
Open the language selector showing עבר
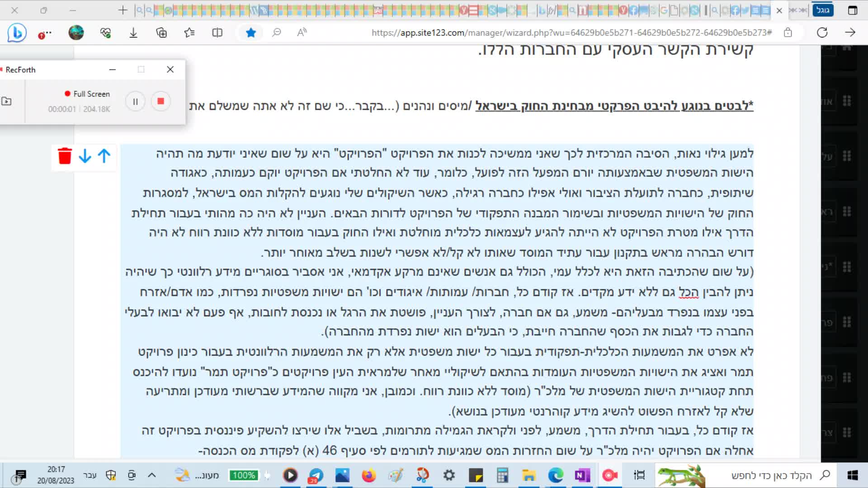[x=89, y=475]
